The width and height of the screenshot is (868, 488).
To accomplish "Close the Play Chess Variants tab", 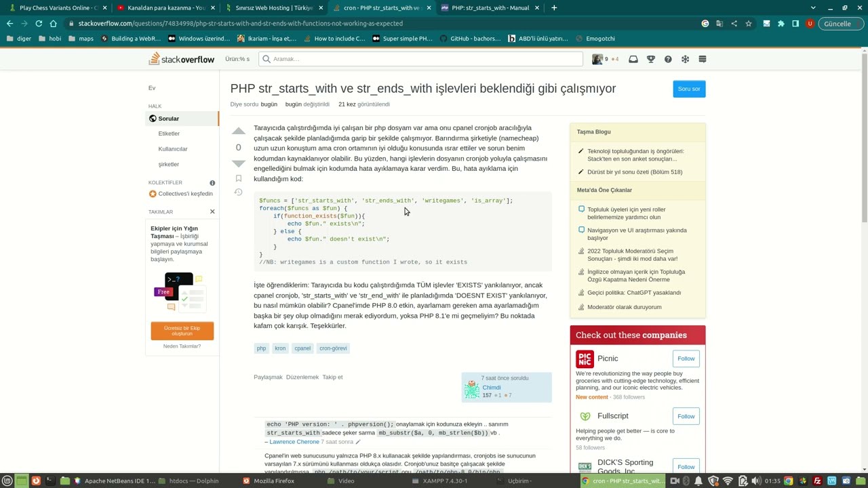I will point(104,8).
